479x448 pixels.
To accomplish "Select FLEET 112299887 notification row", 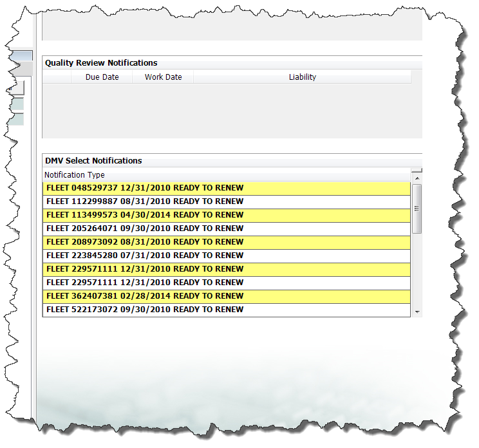I will 145,201.
